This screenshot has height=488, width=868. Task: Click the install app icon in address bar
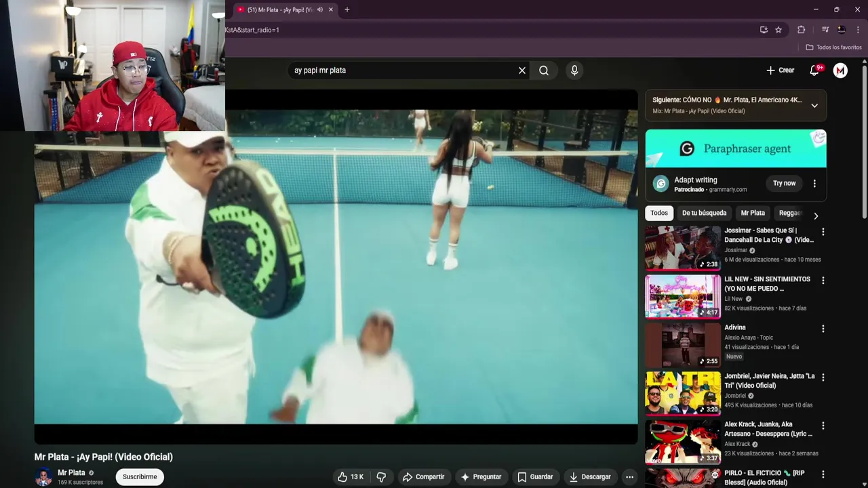click(764, 30)
